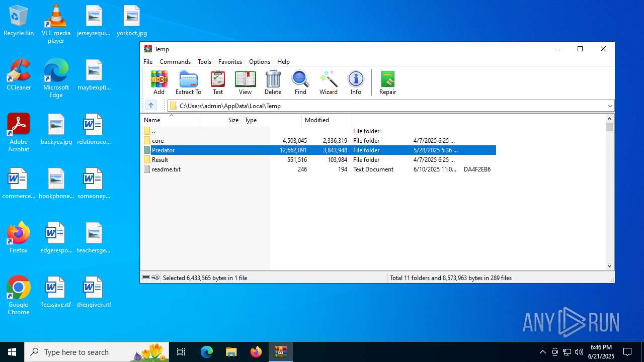Open the View toolbar icon
The image size is (644, 362).
point(245,82)
